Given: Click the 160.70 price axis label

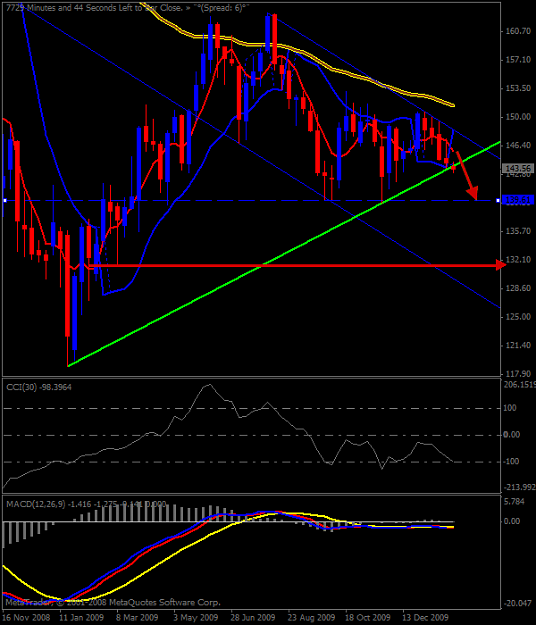Looking at the screenshot, I should pos(518,31).
